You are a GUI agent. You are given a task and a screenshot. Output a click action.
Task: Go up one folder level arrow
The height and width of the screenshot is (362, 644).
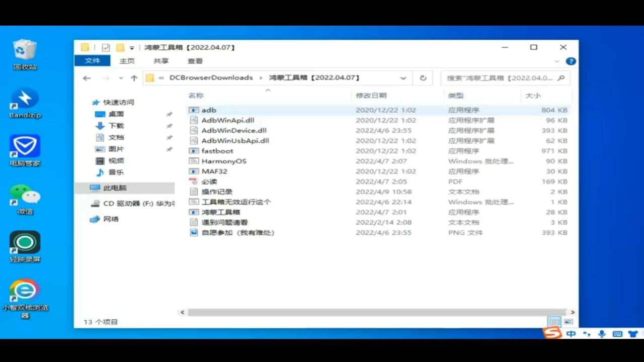point(134,78)
